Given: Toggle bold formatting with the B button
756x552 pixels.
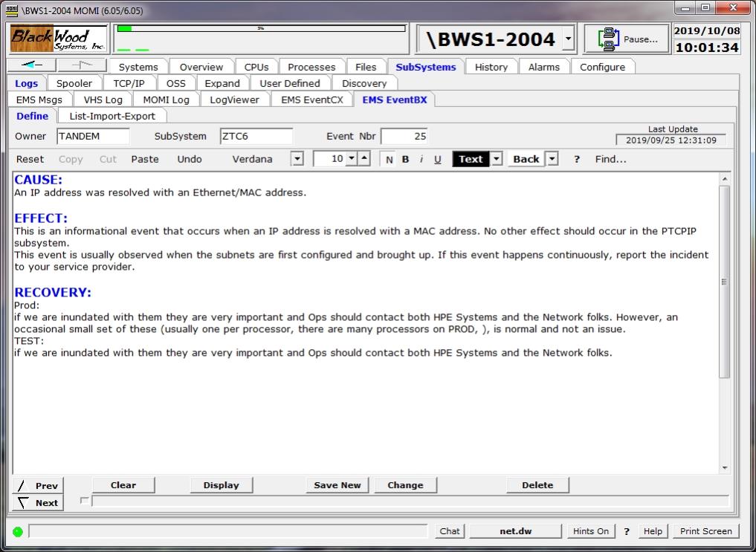Looking at the screenshot, I should click(x=405, y=159).
